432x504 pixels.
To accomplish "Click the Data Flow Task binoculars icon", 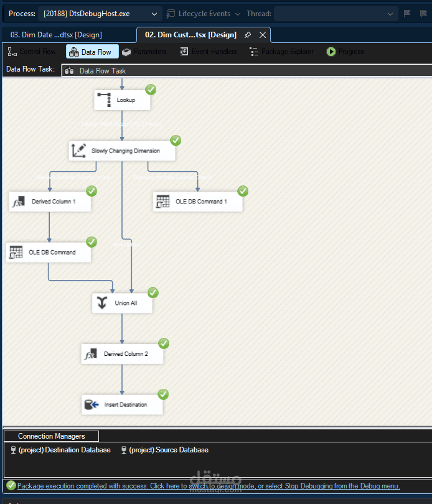I will coord(69,71).
